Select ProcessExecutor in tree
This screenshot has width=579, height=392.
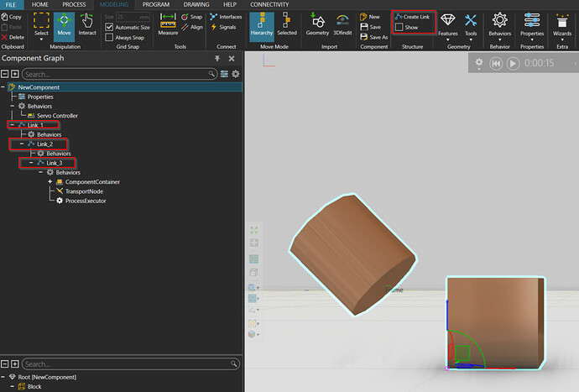point(81,201)
